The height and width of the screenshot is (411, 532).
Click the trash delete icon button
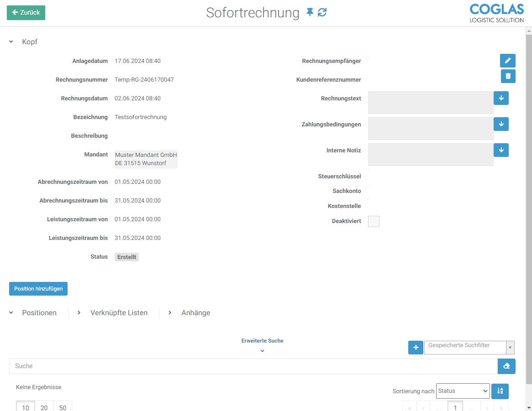point(508,76)
